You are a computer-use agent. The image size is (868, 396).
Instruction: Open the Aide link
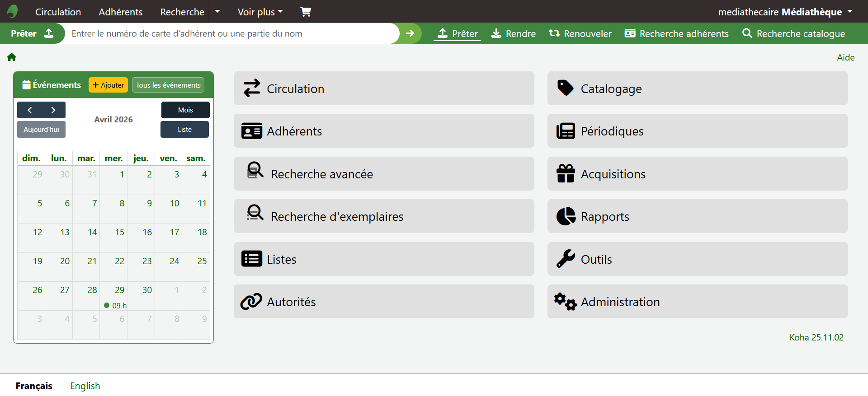point(845,57)
